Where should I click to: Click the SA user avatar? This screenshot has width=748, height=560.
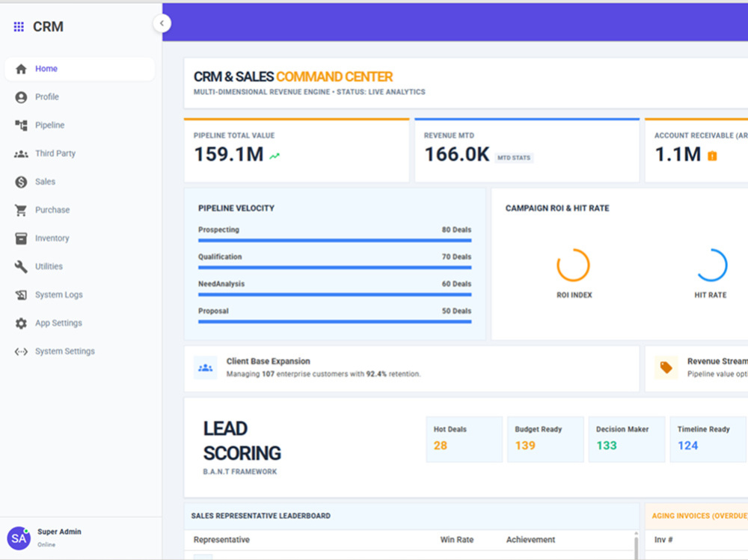coord(19,538)
